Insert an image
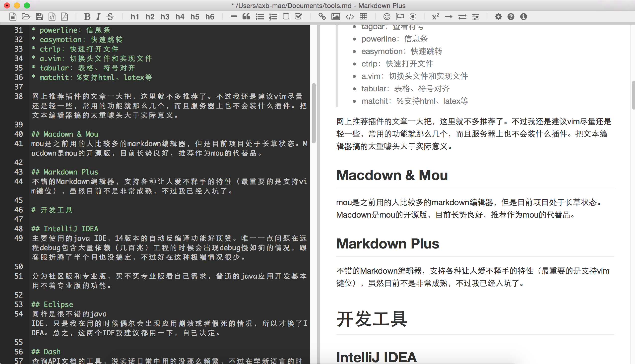The height and width of the screenshot is (364, 635). point(335,17)
